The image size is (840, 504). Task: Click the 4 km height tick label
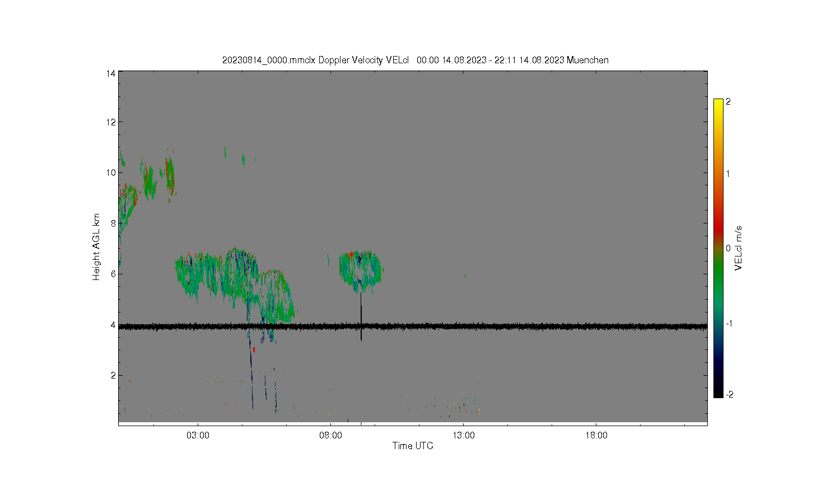[113, 325]
